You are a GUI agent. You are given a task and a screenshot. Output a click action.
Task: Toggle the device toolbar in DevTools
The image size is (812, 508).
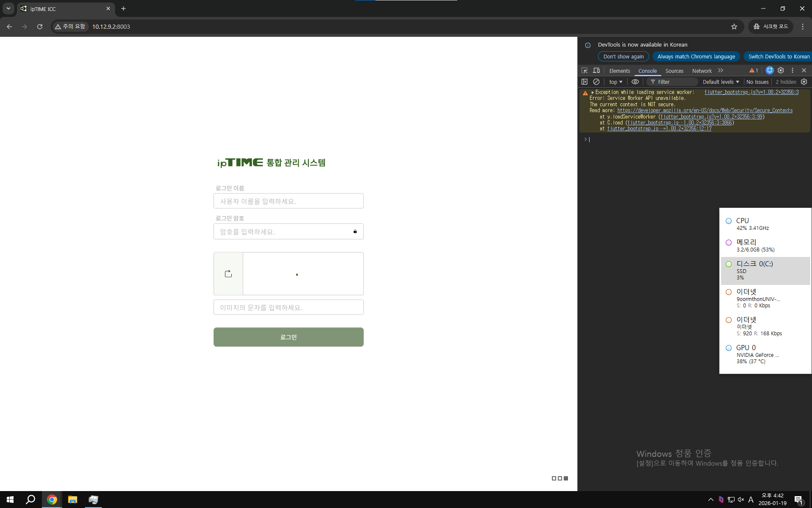click(596, 71)
